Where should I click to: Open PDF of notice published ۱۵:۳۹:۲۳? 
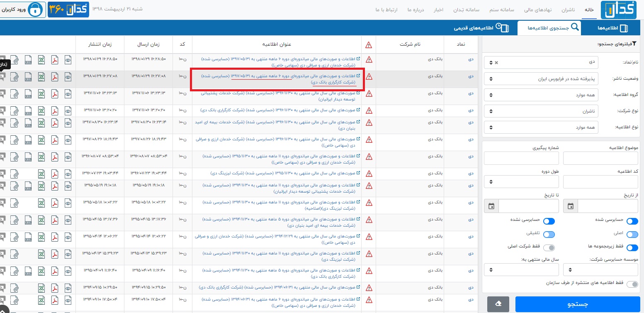pyautogui.click(x=54, y=254)
